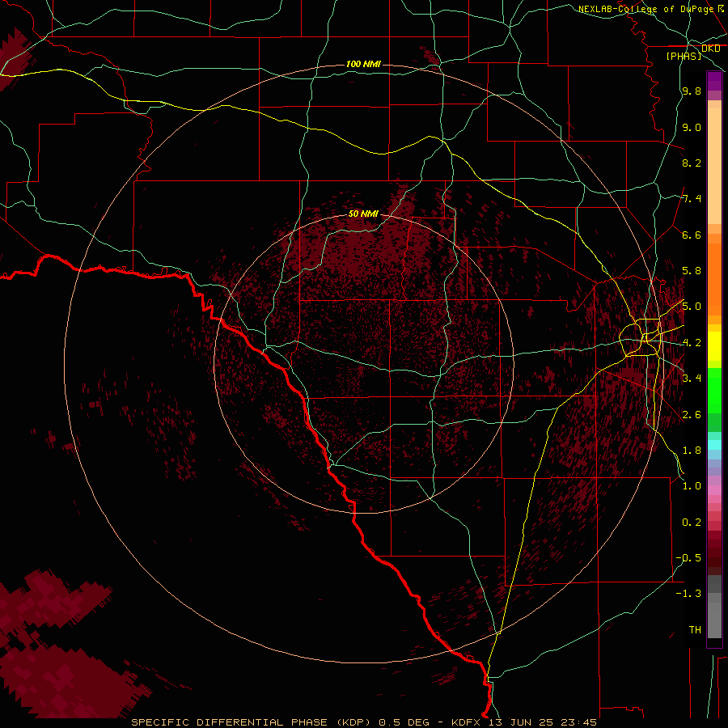
Task: Click the 1.8 color scale value
Action: tap(692, 451)
